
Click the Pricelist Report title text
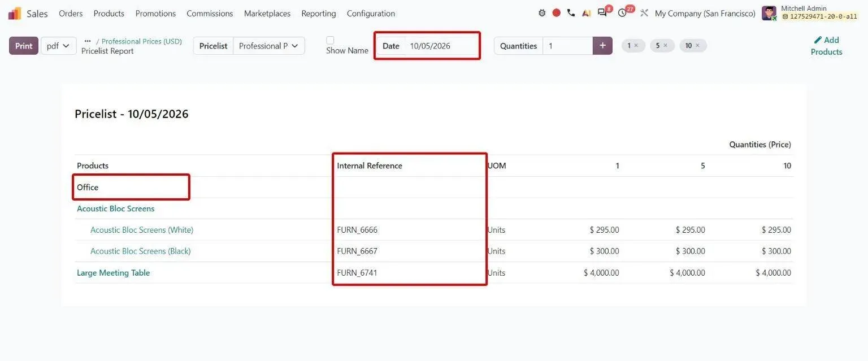(107, 51)
